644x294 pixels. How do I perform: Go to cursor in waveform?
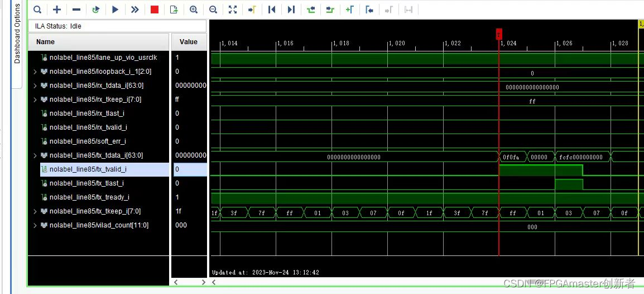(252, 10)
